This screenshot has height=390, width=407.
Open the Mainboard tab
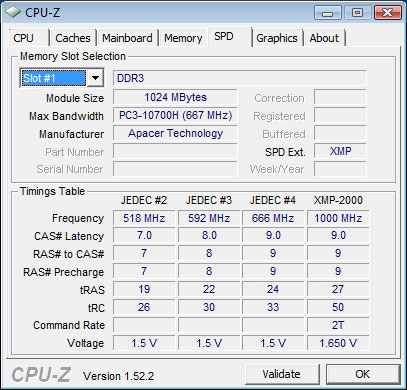127,38
